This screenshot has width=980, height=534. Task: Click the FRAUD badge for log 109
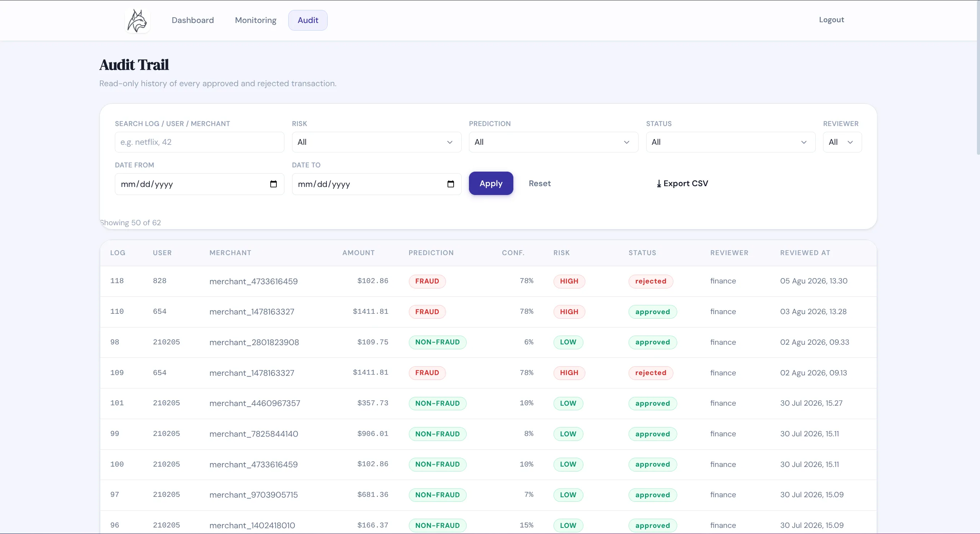(427, 373)
